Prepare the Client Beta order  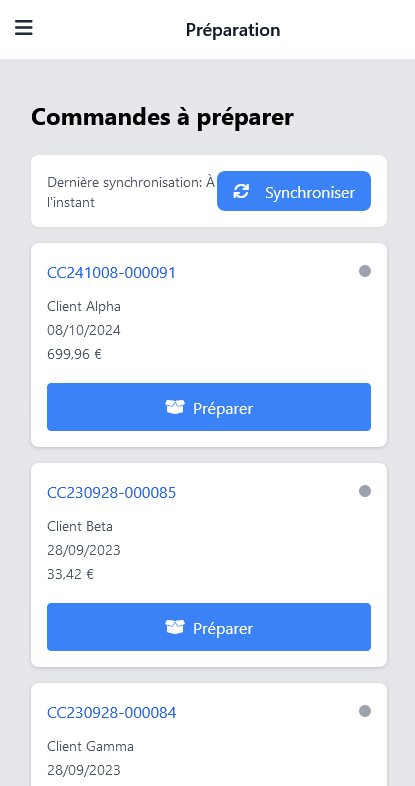pyautogui.click(x=209, y=627)
